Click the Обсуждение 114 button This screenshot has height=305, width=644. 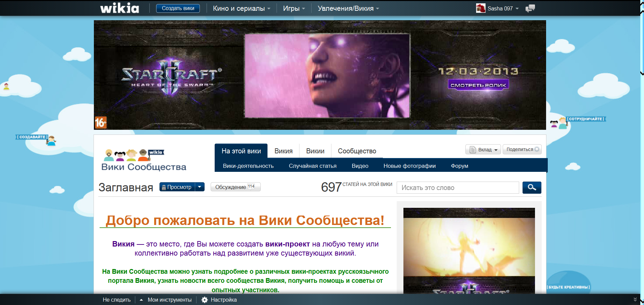[236, 187]
